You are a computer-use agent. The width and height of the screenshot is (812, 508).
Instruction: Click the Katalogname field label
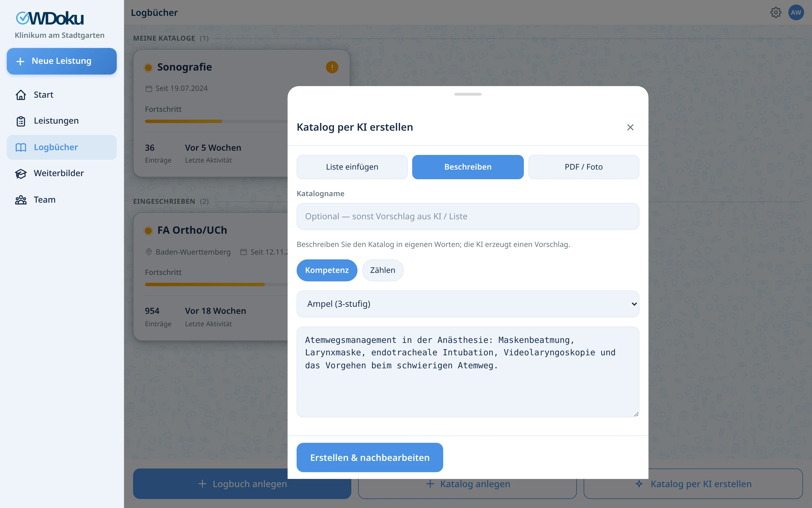(x=321, y=194)
